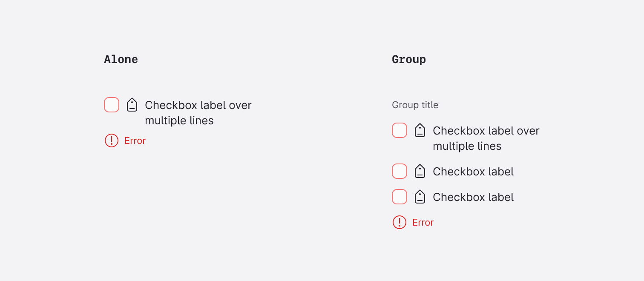
Task: Check the second checkbox in the Group
Action: [x=400, y=171]
